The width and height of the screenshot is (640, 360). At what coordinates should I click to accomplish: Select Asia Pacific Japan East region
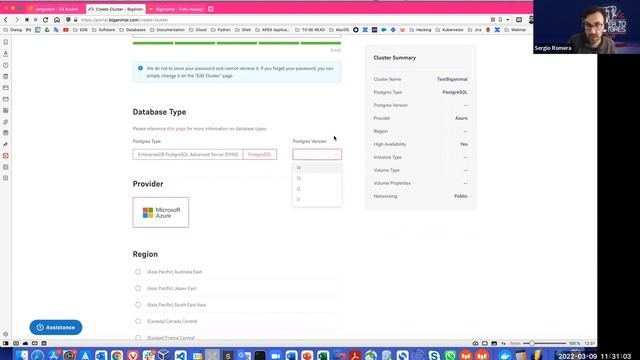138,288
